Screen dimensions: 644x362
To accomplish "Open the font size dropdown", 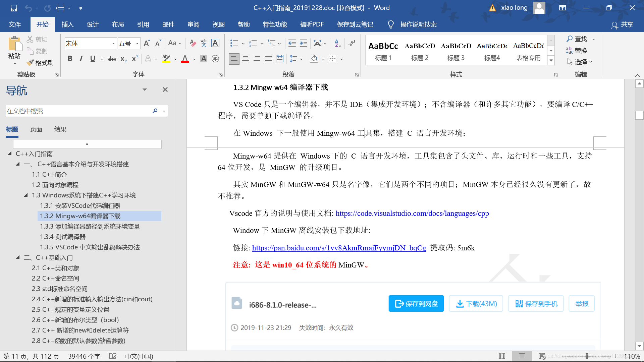I will pos(137,44).
